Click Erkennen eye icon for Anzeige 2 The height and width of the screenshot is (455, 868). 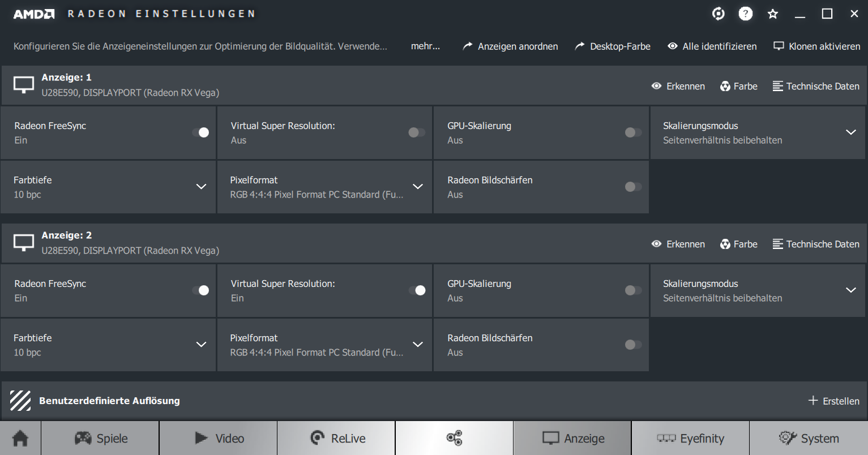point(657,244)
